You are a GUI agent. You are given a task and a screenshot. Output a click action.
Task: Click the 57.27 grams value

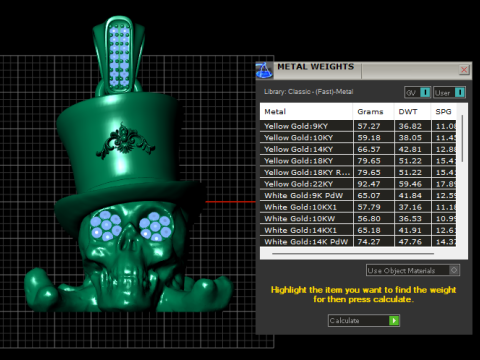pos(369,126)
